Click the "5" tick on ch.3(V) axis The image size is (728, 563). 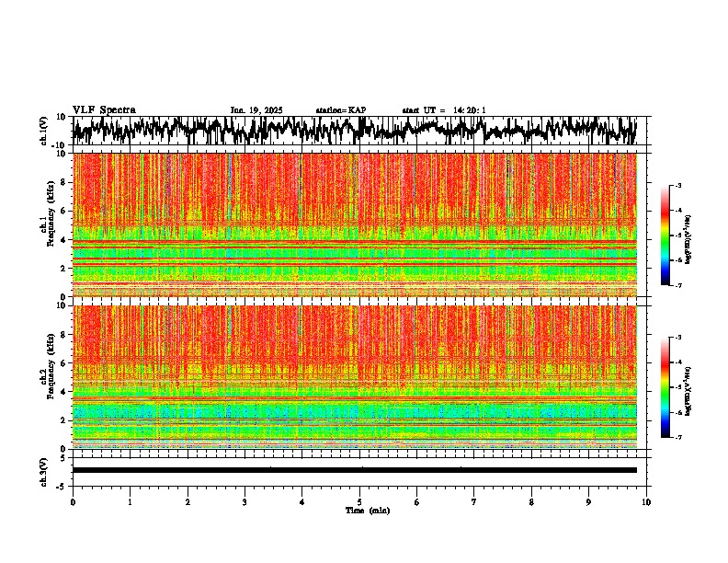[x=64, y=458]
